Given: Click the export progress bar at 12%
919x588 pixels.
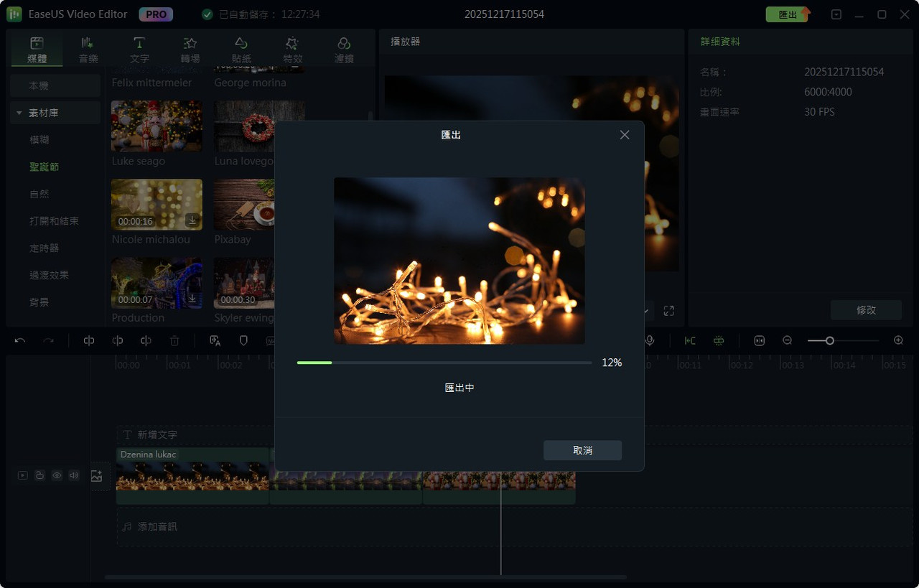Looking at the screenshot, I should tap(444, 363).
